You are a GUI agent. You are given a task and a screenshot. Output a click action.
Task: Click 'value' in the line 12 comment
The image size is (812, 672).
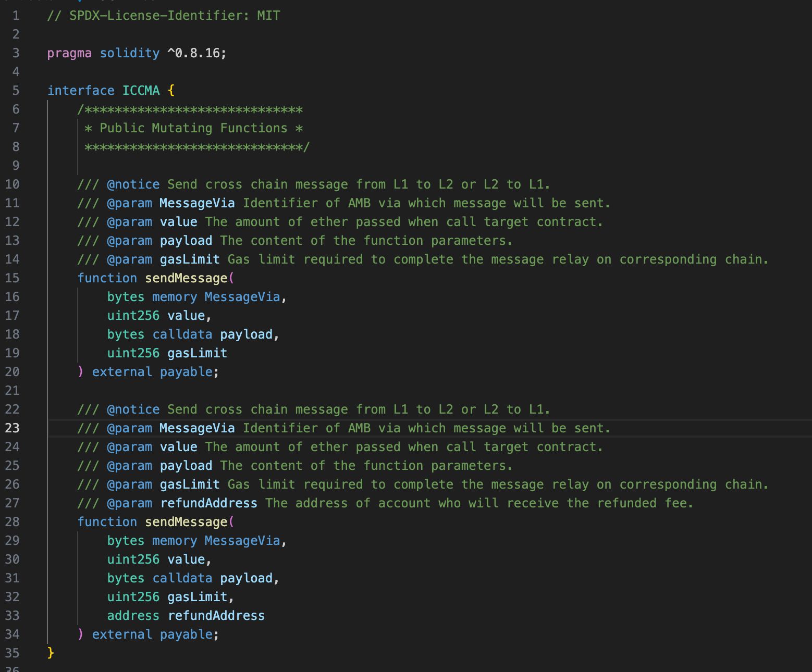(178, 222)
